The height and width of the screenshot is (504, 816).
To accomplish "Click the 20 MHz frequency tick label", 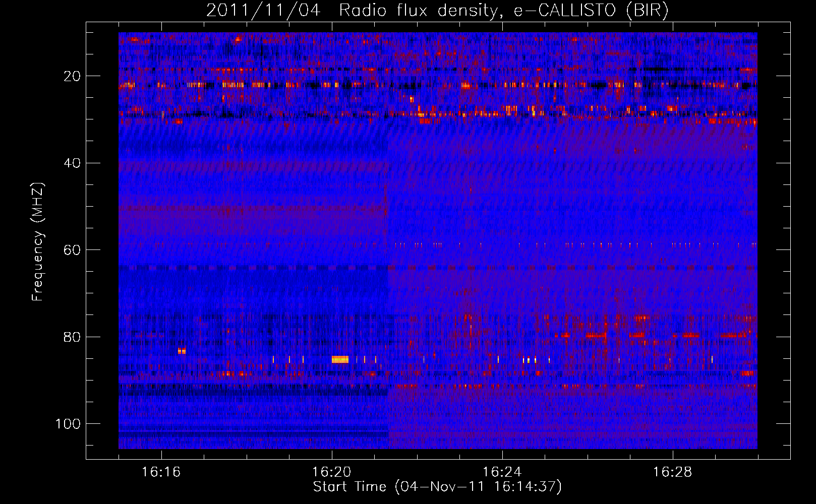I will coord(73,76).
